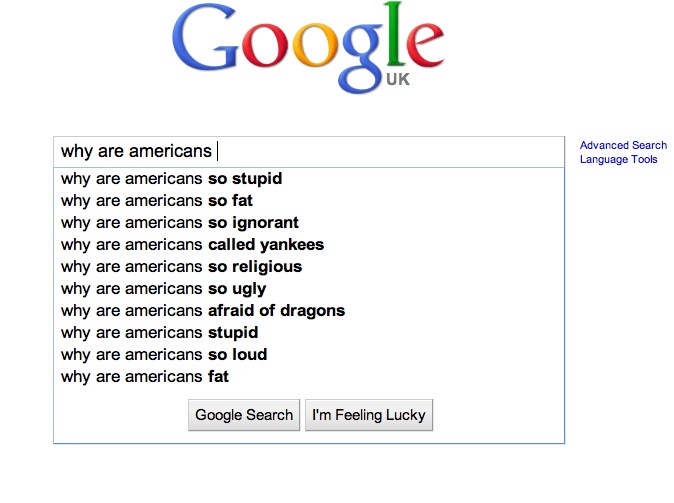Open the Language Tools link
This screenshot has width=674, height=503.
pyautogui.click(x=618, y=160)
